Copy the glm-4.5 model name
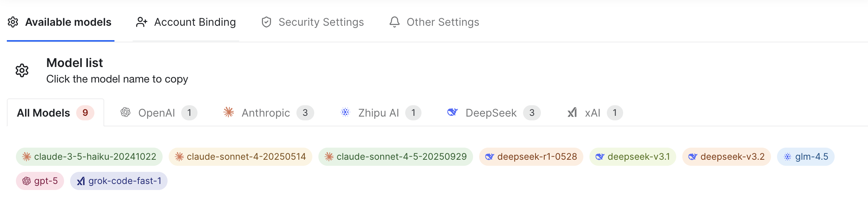Screen dimensions: 868x215 [805, 157]
